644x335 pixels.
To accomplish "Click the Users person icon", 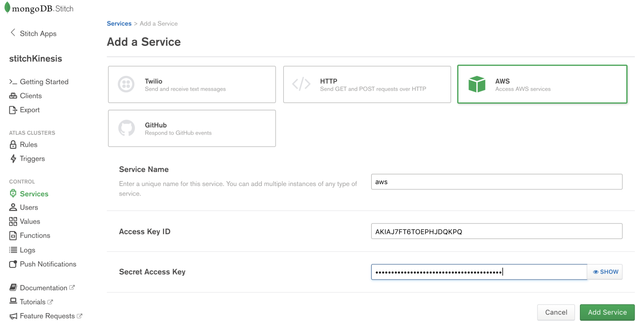I will tap(13, 207).
